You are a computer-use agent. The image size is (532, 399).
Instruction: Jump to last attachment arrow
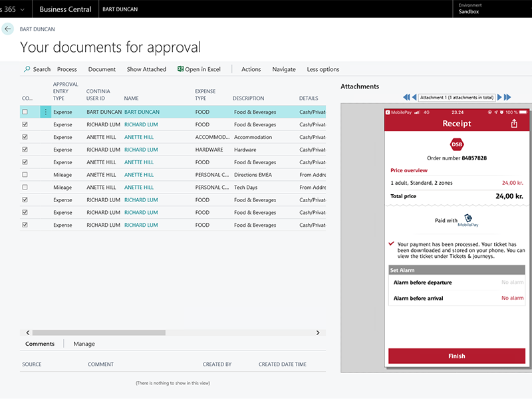coord(507,97)
